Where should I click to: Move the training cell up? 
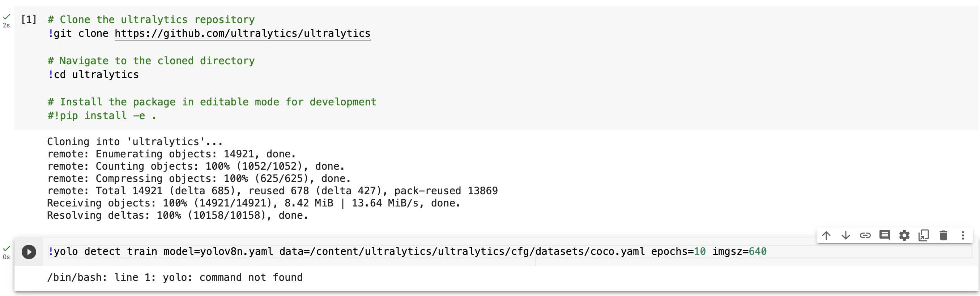(x=826, y=236)
